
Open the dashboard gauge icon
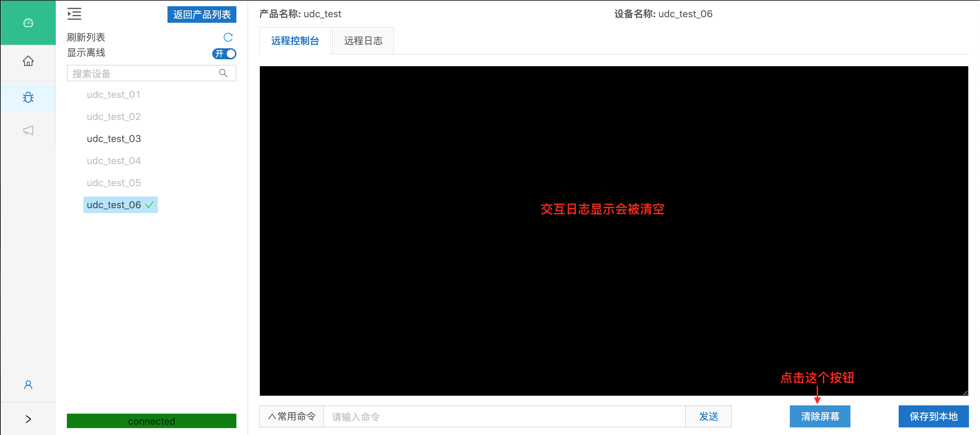[x=28, y=23]
